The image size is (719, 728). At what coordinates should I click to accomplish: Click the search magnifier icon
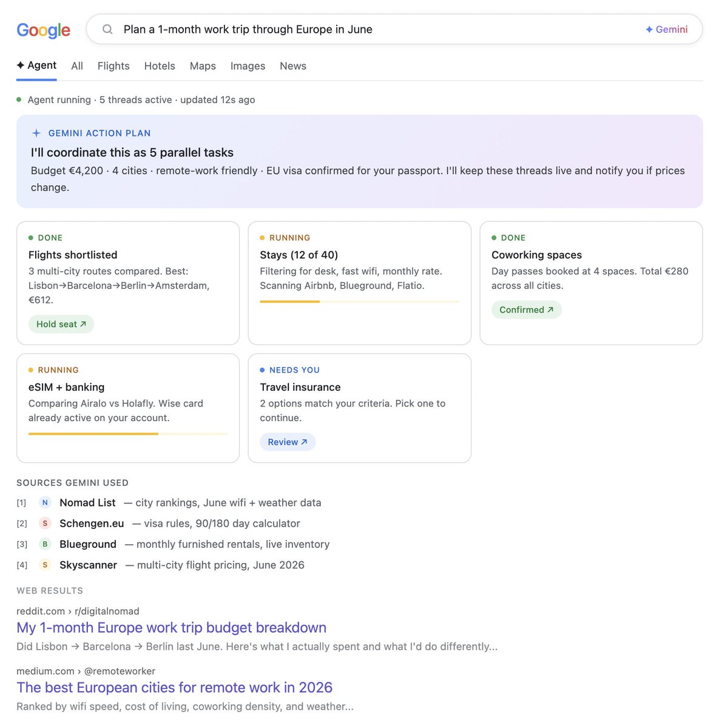tap(107, 29)
